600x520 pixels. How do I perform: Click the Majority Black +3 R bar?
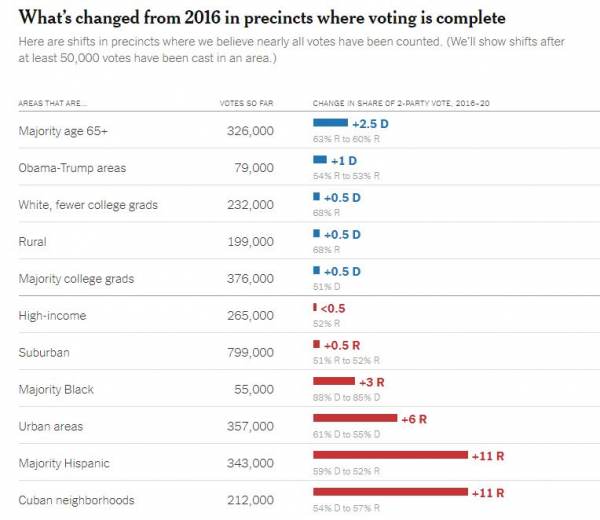tap(333, 381)
